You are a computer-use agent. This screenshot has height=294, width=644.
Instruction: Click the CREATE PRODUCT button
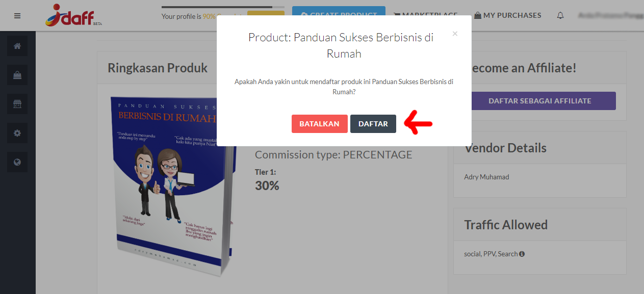(339, 15)
